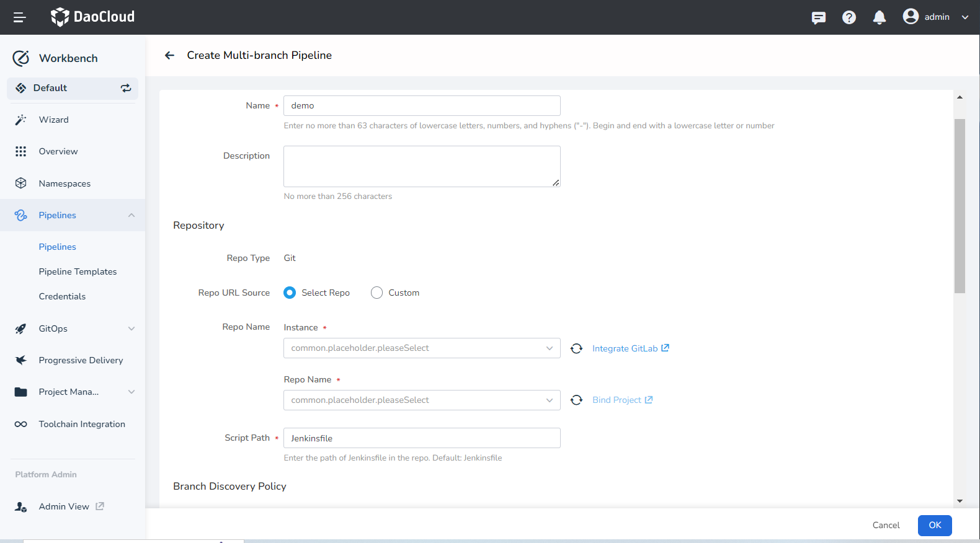Choose the Select Repo radio option

click(290, 293)
